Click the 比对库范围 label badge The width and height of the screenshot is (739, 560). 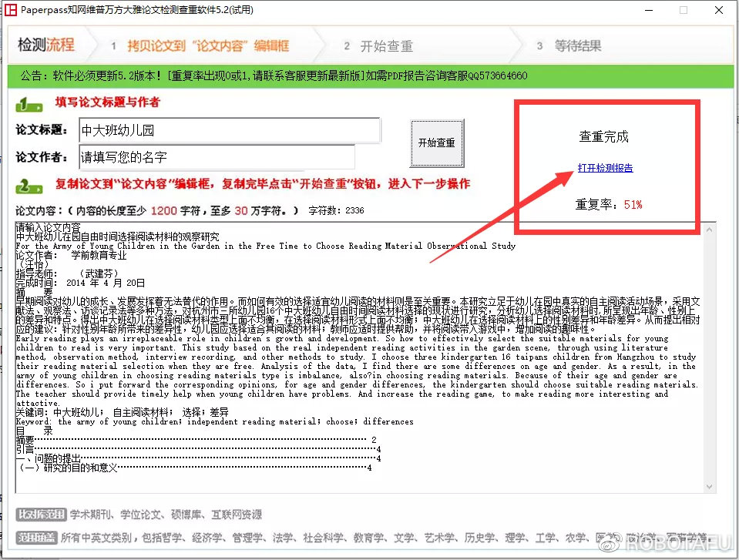point(41,515)
